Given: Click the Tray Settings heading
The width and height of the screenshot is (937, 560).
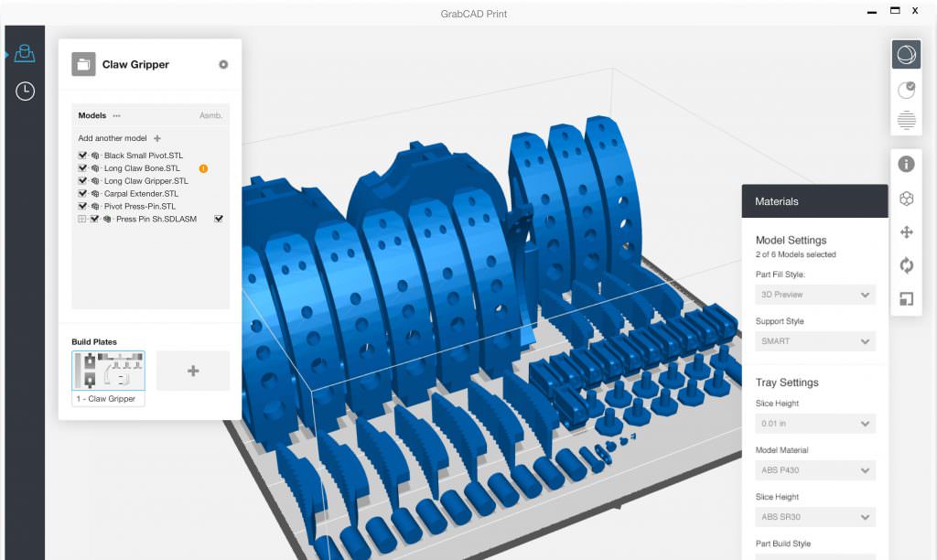Looking at the screenshot, I should (787, 382).
